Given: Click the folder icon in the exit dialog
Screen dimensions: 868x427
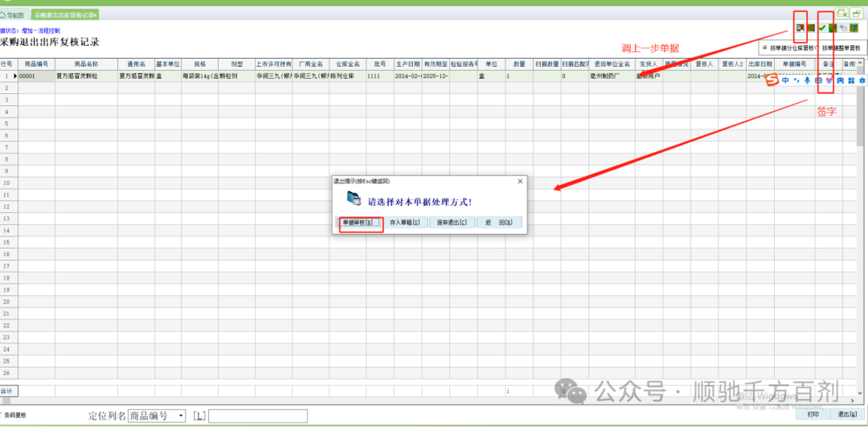Looking at the screenshot, I should point(353,199).
